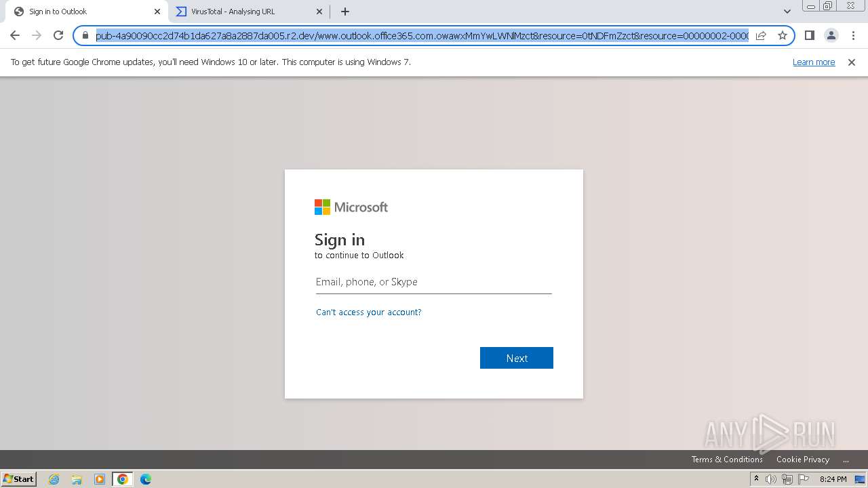Open the Learn more link
The height and width of the screenshot is (488, 868).
coord(814,62)
